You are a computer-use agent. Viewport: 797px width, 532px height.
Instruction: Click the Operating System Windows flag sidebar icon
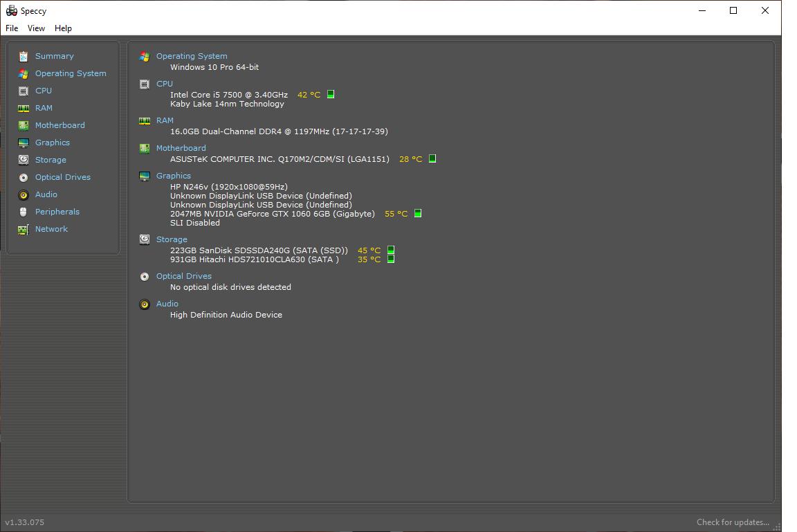[x=24, y=73]
